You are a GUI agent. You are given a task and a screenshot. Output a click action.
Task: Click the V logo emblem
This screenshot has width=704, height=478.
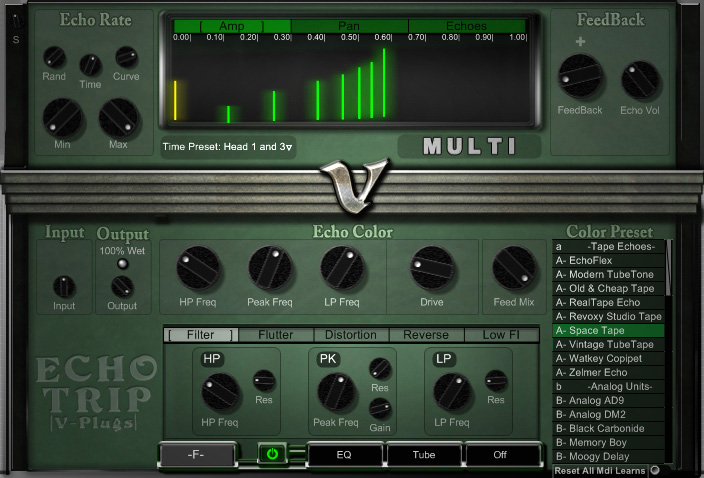(x=354, y=184)
